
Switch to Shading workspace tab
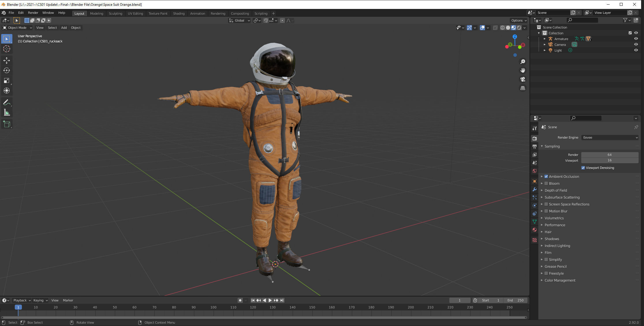pyautogui.click(x=179, y=14)
